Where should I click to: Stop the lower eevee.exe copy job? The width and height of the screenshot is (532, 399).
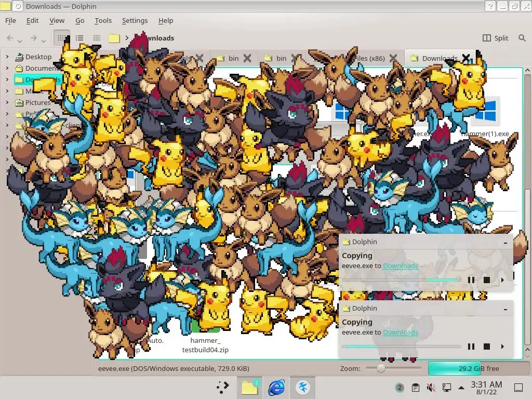pyautogui.click(x=486, y=347)
